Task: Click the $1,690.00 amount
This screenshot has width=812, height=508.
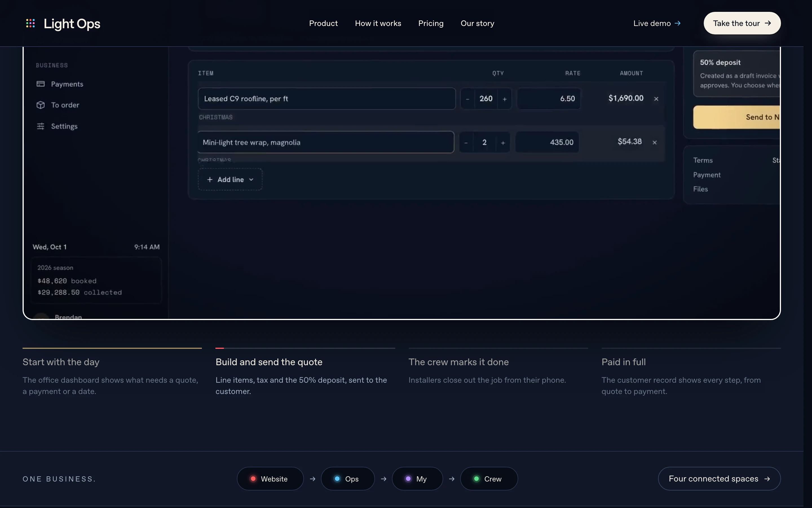Action: (626, 98)
